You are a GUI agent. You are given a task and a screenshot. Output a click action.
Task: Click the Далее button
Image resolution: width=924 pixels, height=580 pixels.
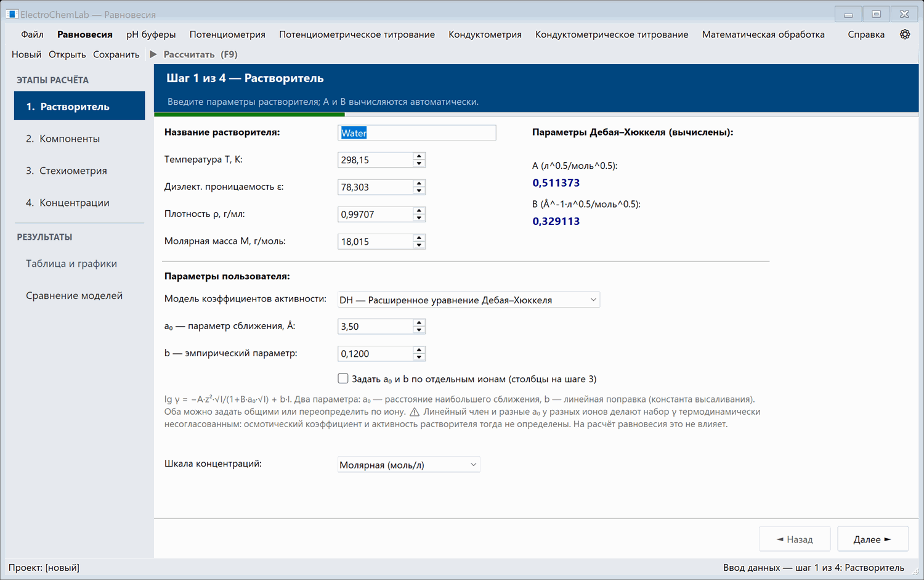pos(873,539)
